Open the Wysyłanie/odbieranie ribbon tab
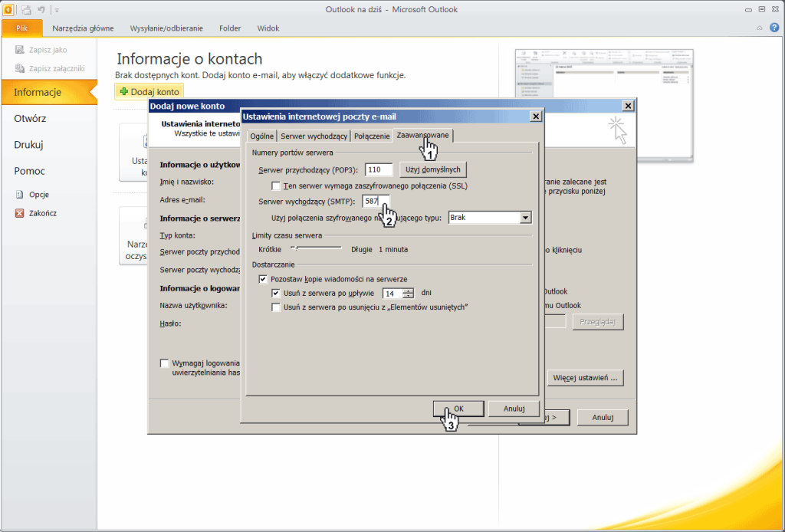Viewport: 785px width, 532px height. coord(166,28)
